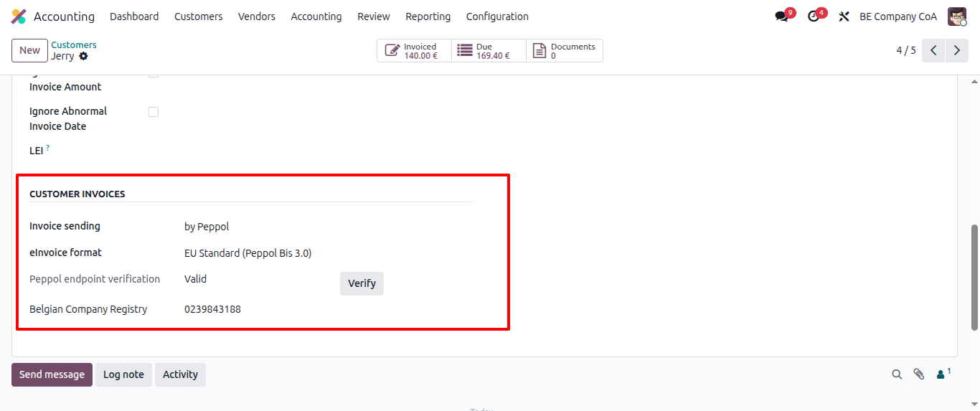Open the Configuration menu
Image resolution: width=980 pixels, height=411 pixels.
[x=497, y=16]
